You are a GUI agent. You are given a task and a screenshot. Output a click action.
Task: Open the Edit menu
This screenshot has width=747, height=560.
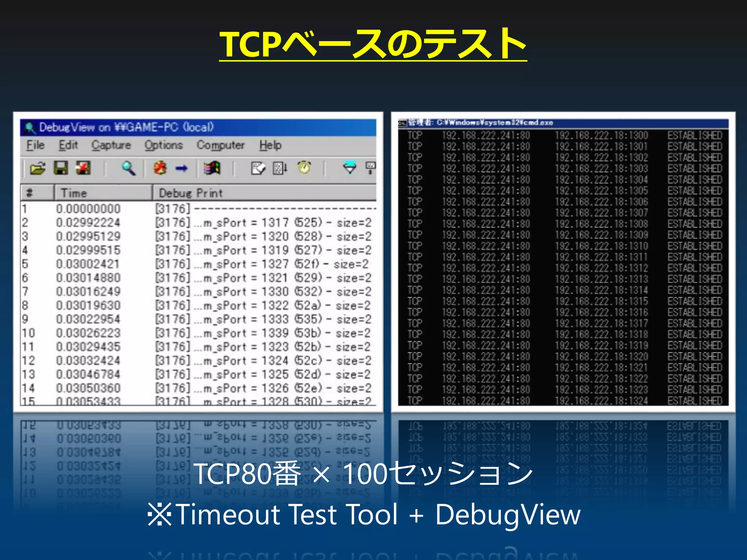68,145
